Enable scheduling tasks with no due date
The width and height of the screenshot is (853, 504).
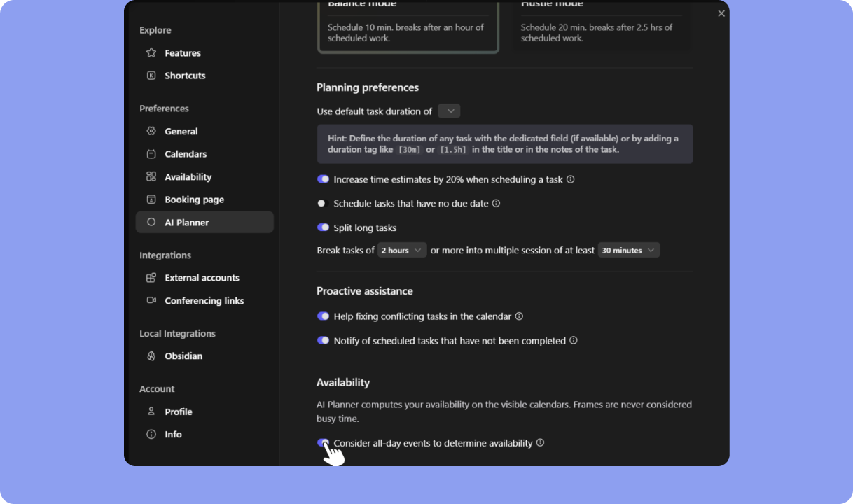[x=323, y=203]
